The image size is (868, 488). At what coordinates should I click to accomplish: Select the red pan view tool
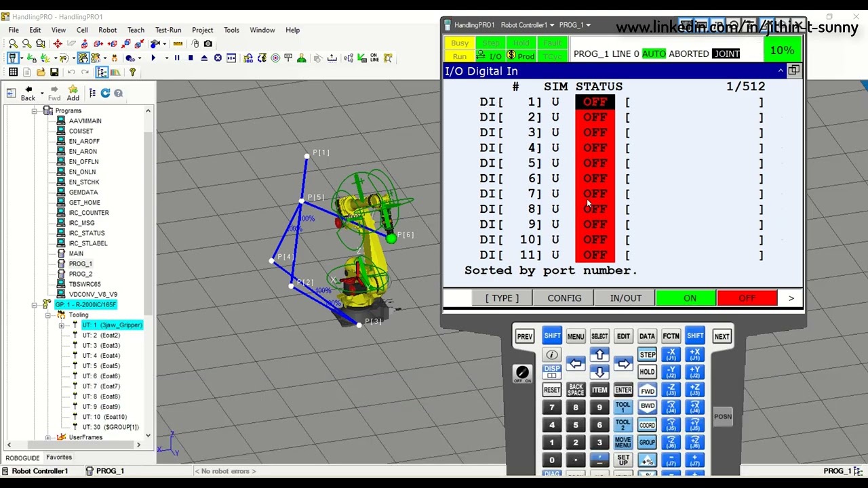tap(58, 43)
